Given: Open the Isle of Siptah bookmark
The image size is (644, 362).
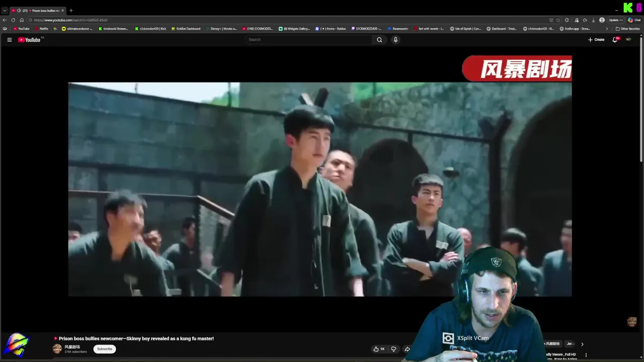Looking at the screenshot, I should point(465,29).
